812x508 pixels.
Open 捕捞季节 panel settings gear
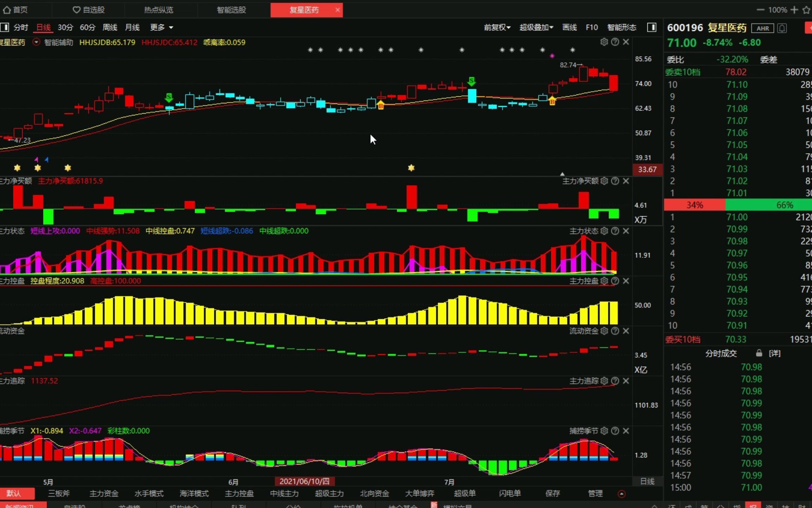pos(604,431)
